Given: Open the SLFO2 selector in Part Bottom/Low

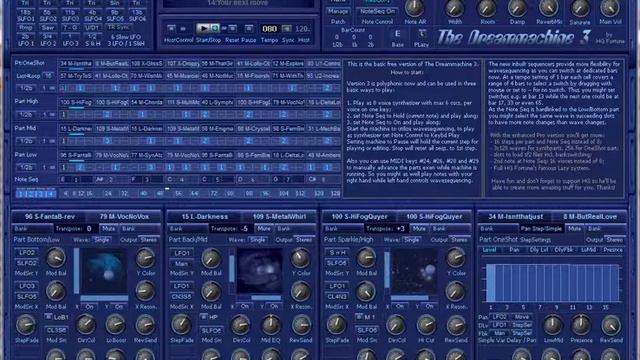Looking at the screenshot, I should [x=27, y=263].
